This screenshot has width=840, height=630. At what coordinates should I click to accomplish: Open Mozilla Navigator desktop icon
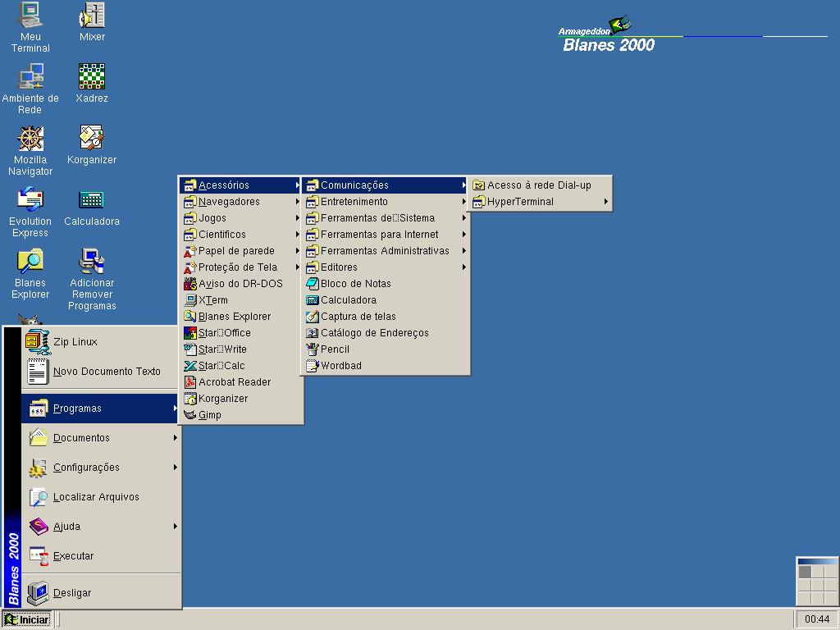(30, 150)
